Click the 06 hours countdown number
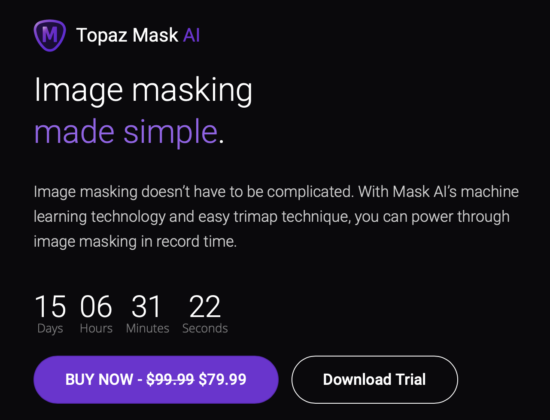The image size is (550, 420). click(96, 307)
